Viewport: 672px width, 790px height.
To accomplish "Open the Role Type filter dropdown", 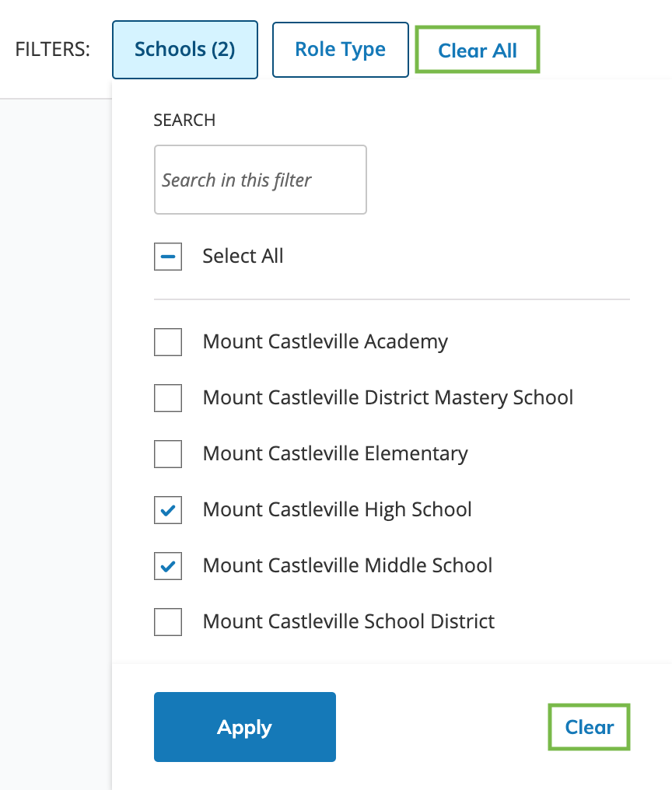I will point(340,50).
